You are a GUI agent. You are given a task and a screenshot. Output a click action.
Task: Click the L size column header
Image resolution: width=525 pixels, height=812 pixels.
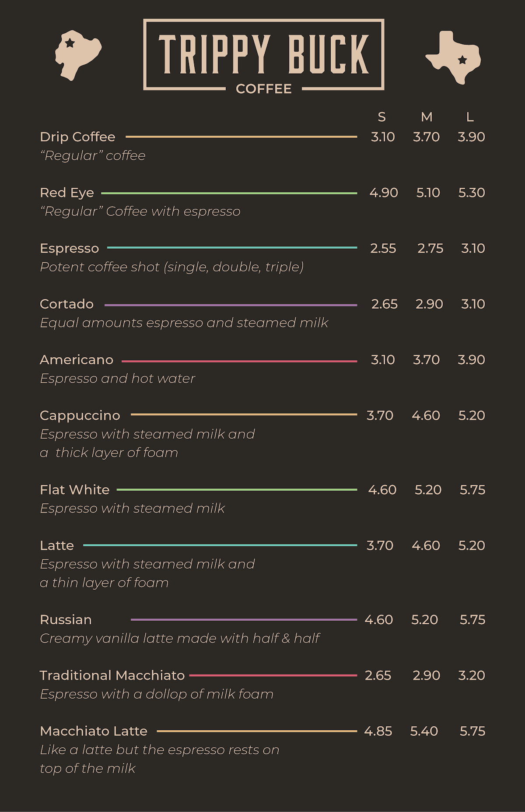click(470, 117)
